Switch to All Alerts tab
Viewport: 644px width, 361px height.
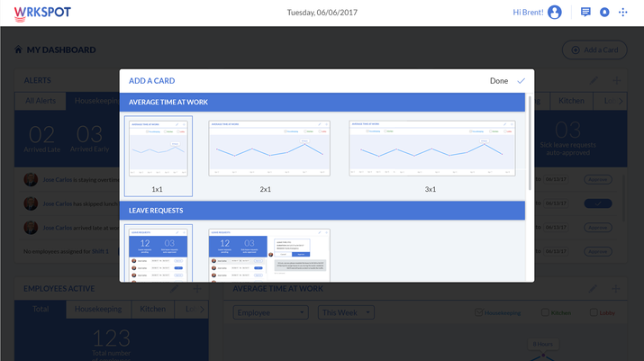click(x=41, y=101)
